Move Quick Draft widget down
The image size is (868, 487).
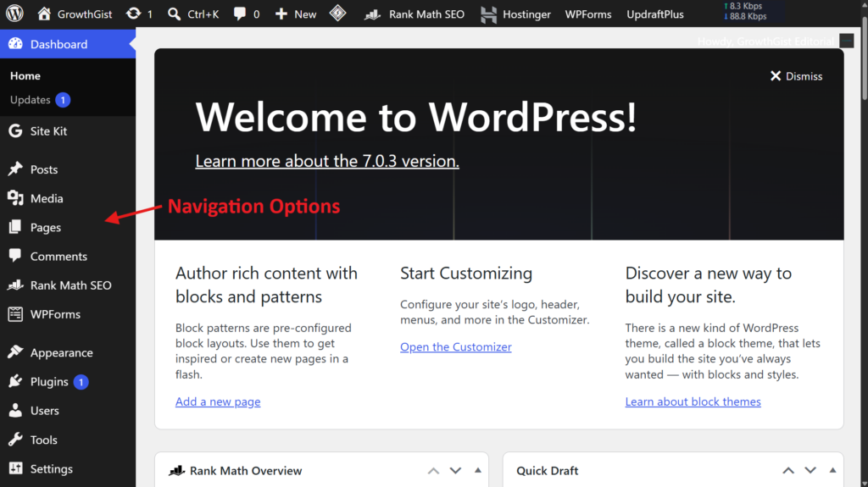810,471
